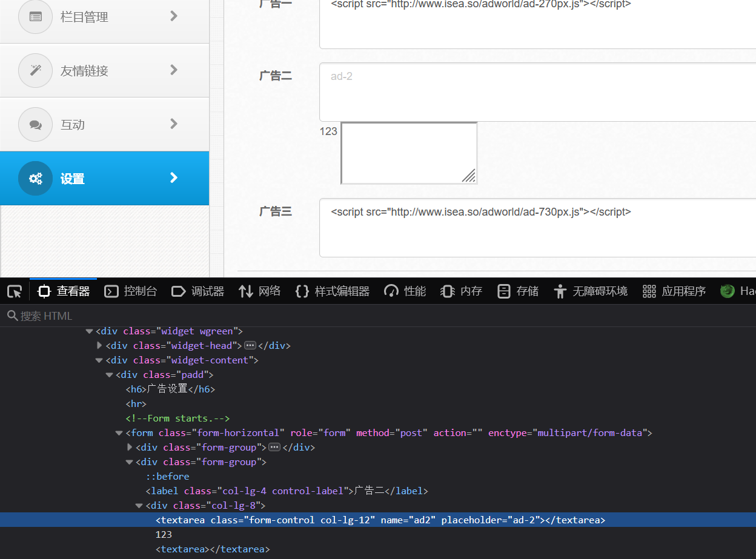Expand the first collapsed form-group div twisty
This screenshot has width=756, height=559.
pyautogui.click(x=130, y=448)
